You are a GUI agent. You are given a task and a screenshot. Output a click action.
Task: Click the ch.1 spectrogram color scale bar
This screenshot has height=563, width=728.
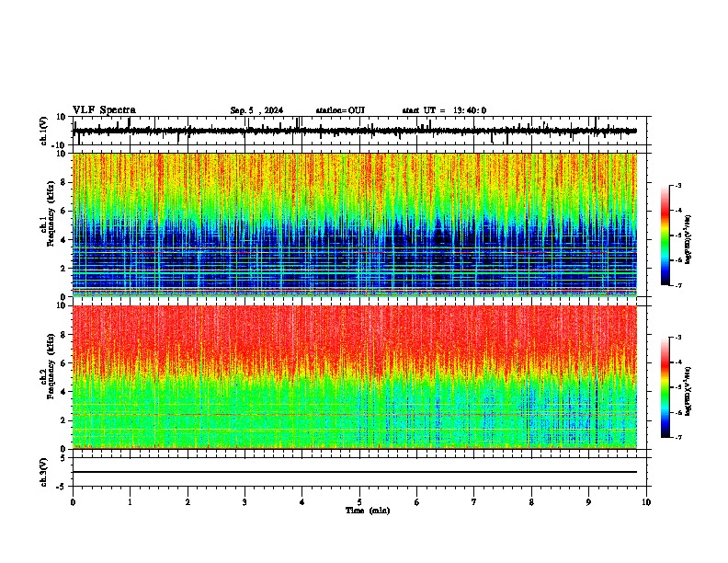coord(665,236)
